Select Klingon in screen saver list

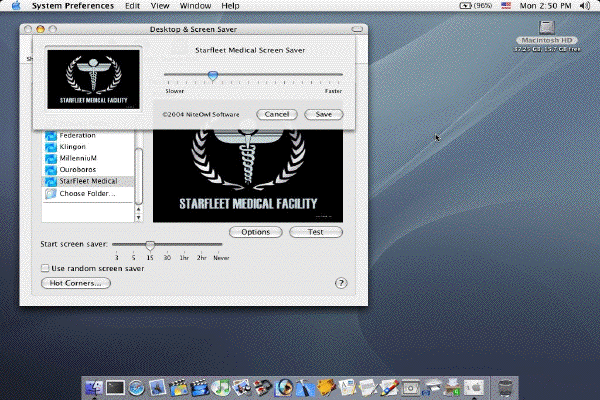pyautogui.click(x=88, y=147)
